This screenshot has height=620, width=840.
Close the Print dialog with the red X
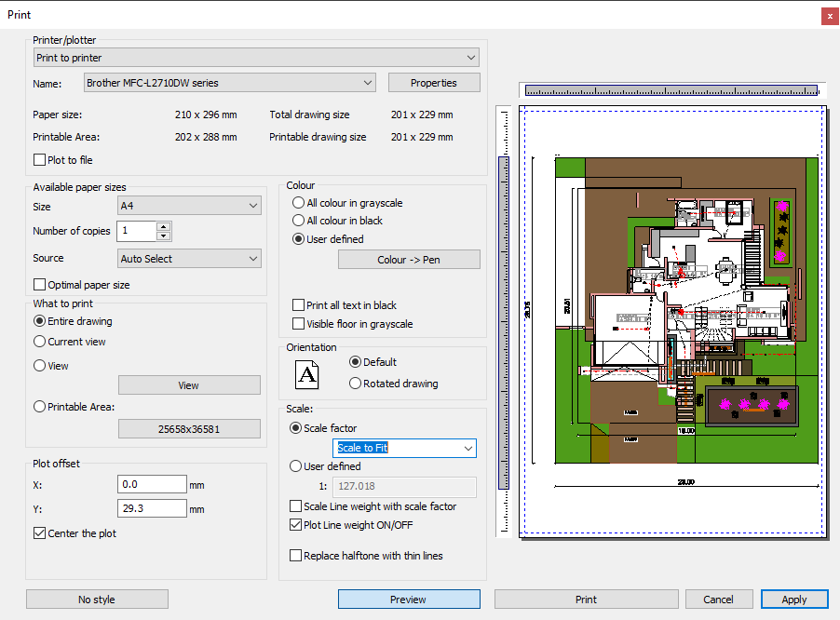coord(829,16)
